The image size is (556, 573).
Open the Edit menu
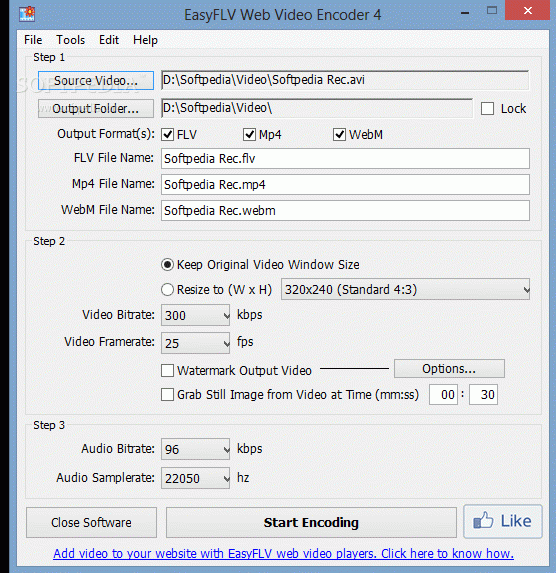click(x=109, y=40)
